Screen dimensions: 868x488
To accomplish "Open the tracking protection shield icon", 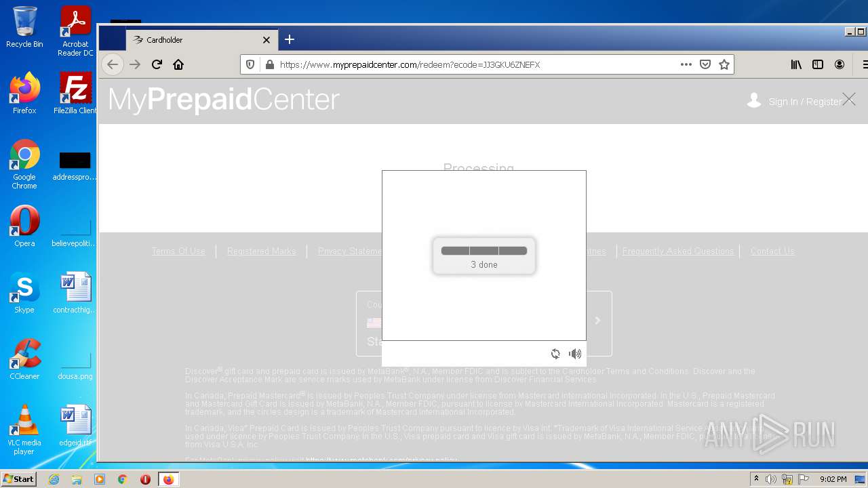I will point(250,64).
